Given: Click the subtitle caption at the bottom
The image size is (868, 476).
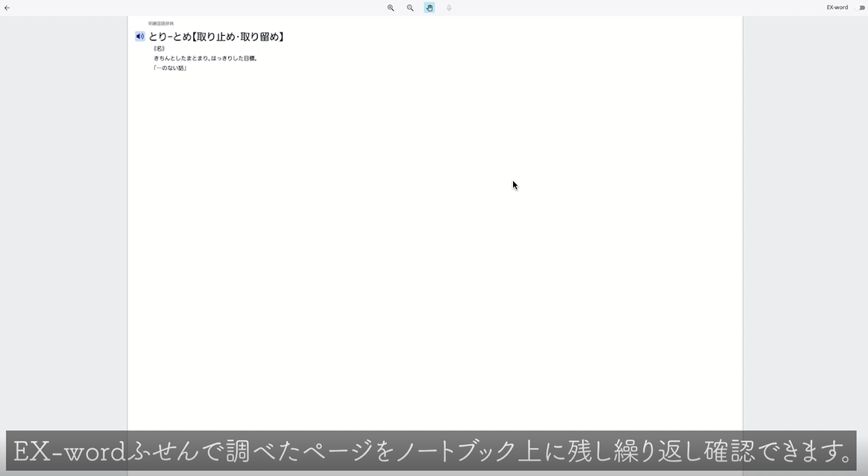Looking at the screenshot, I should (x=433, y=450).
